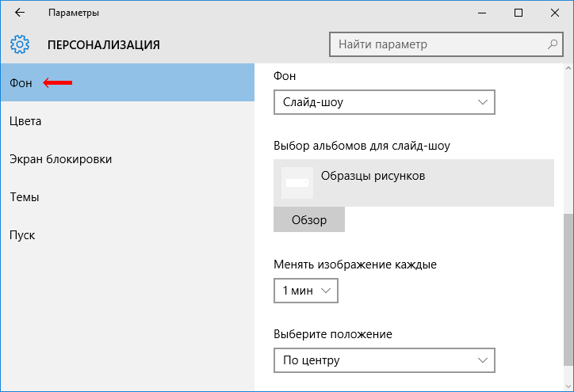Click the Найти параметр search field
Image resolution: width=574 pixels, height=392 pixels.
point(446,44)
